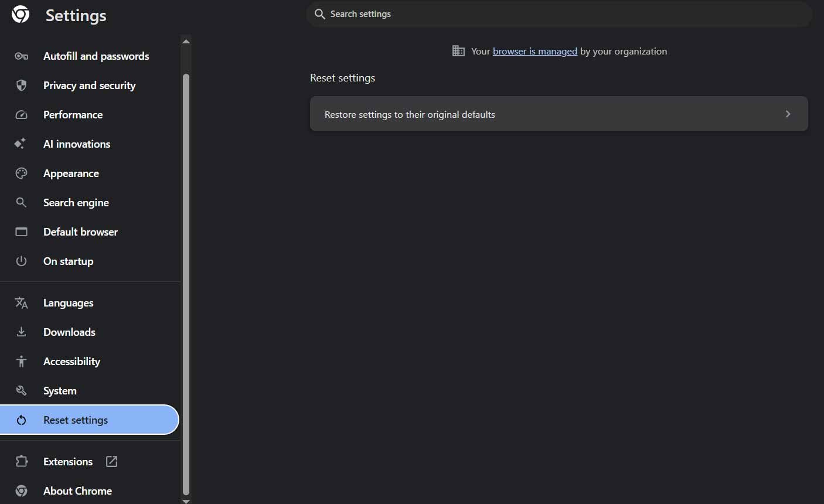Click the person icon for Accessibility

click(21, 362)
